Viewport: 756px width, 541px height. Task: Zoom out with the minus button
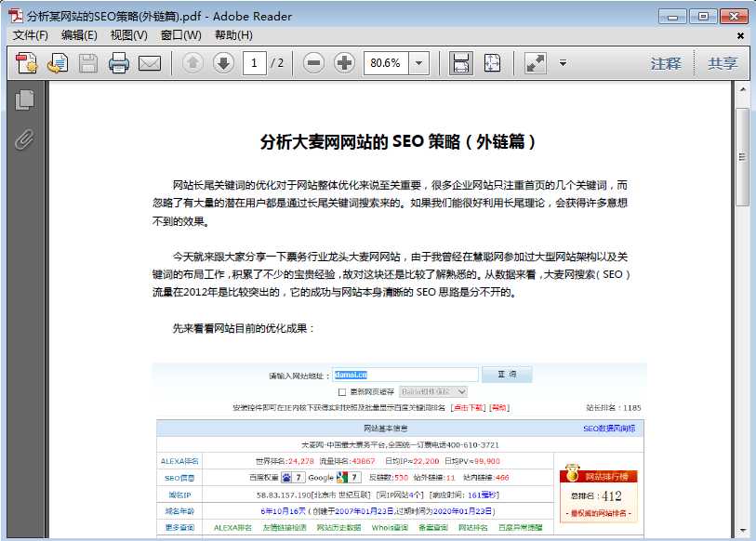[x=314, y=63]
